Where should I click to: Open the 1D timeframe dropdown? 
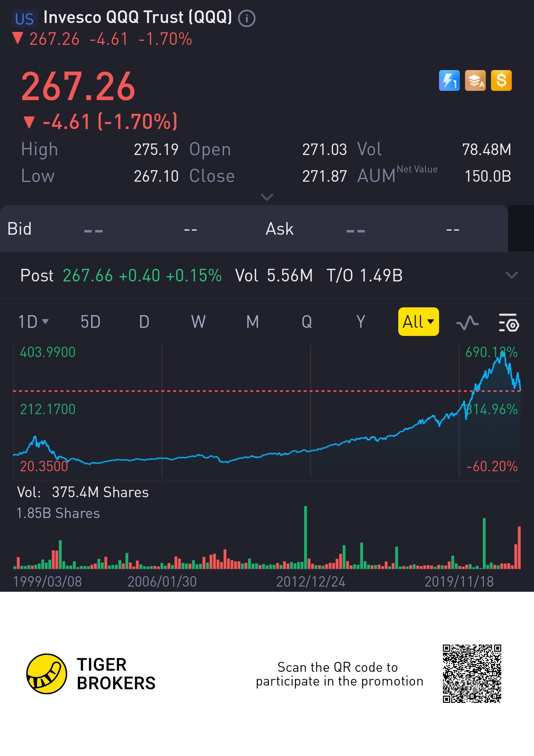(33, 321)
